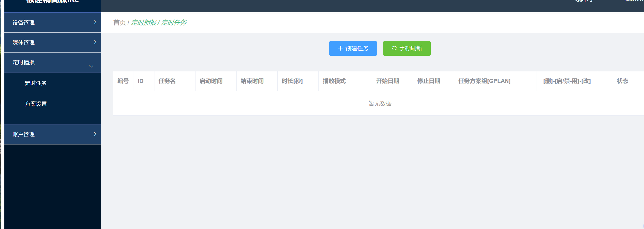Open the 方案设置 submenu item
Image resolution: width=644 pixels, height=229 pixels.
(x=36, y=104)
